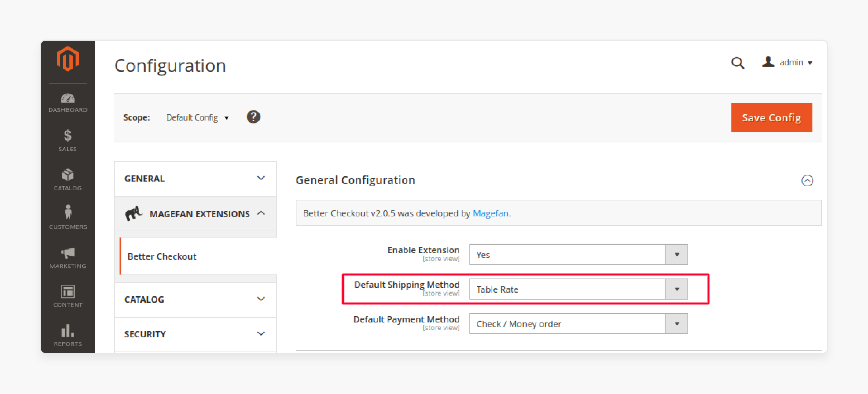Viewport: 868px width, 394px height.
Task: Click the Better Checkout v2.0.5 notice text
Action: pyautogui.click(x=407, y=213)
